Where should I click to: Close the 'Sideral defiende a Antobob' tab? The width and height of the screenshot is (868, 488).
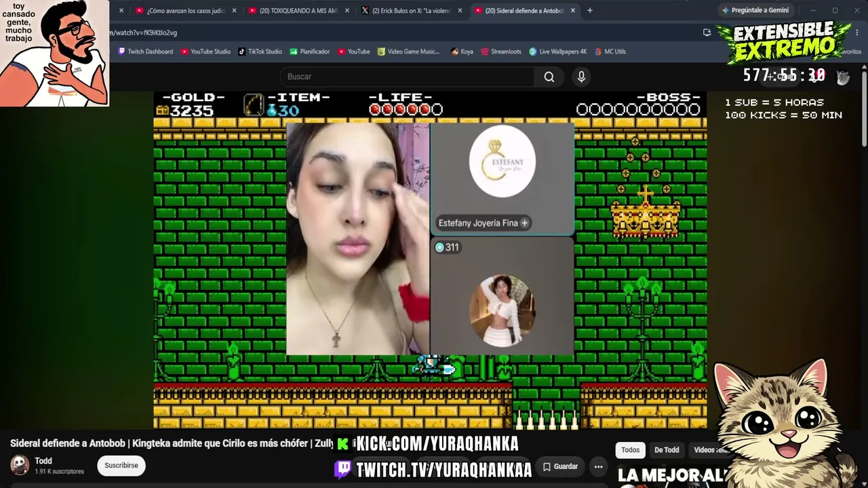(x=573, y=11)
